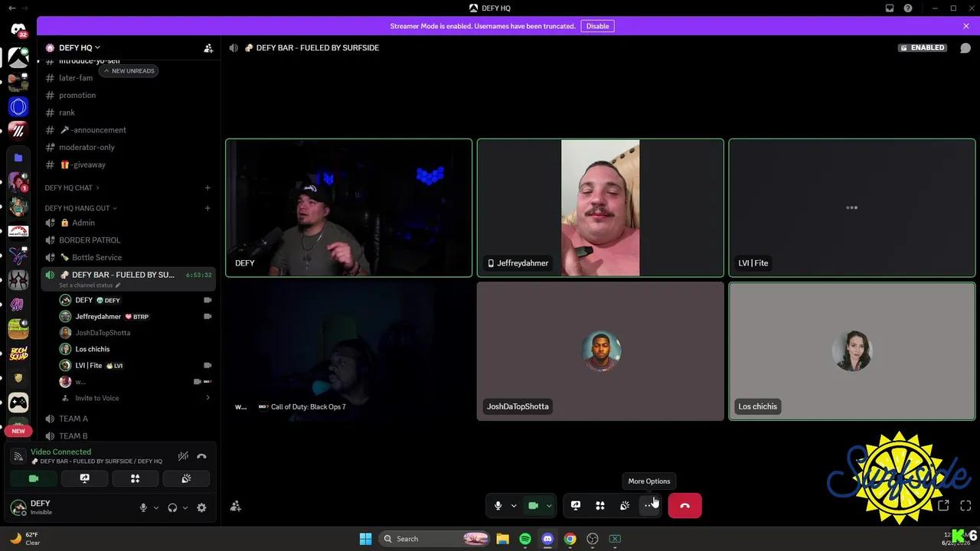980x551 pixels.
Task: Create channel in DEFY HQ CHAT category
Action: [x=207, y=187]
